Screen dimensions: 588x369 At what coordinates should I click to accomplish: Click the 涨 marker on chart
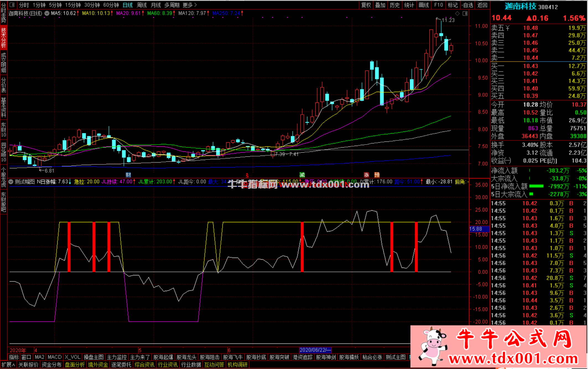[366, 175]
